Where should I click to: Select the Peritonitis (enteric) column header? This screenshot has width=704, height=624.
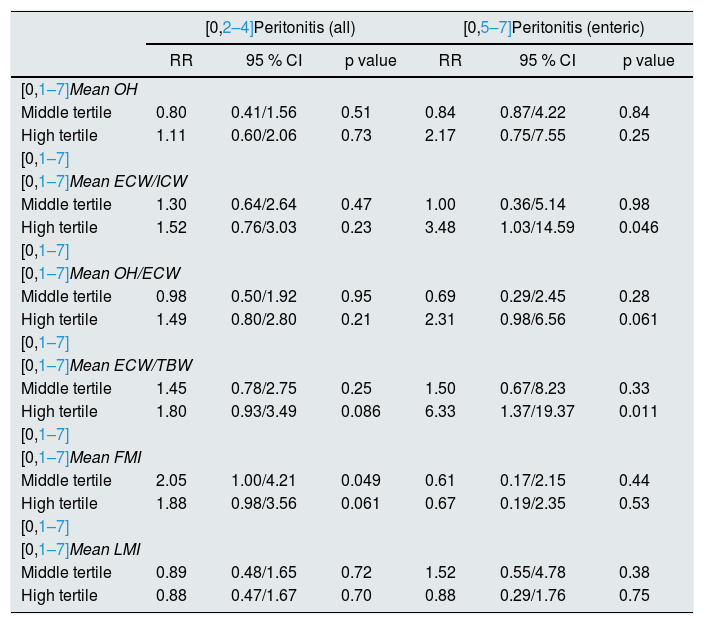[x=559, y=28]
